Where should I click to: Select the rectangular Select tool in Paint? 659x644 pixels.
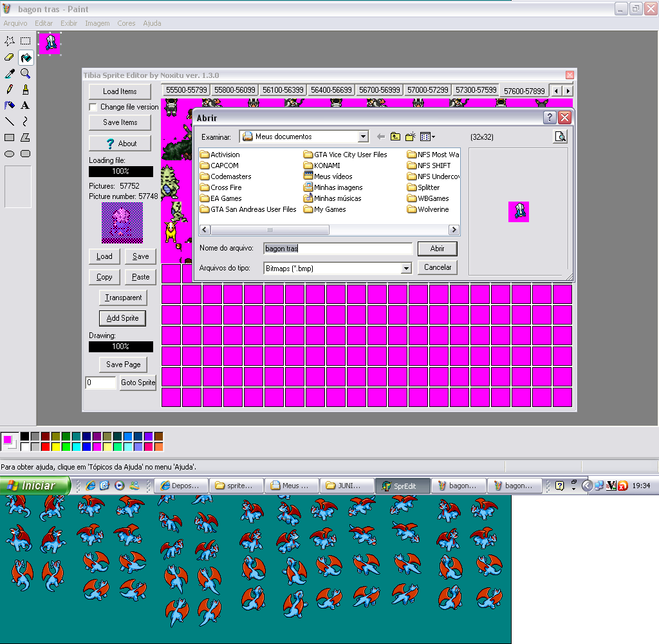point(26,41)
